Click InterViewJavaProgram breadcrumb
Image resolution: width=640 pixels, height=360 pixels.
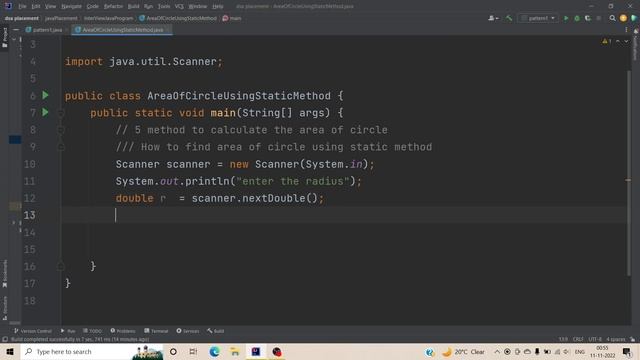point(108,18)
